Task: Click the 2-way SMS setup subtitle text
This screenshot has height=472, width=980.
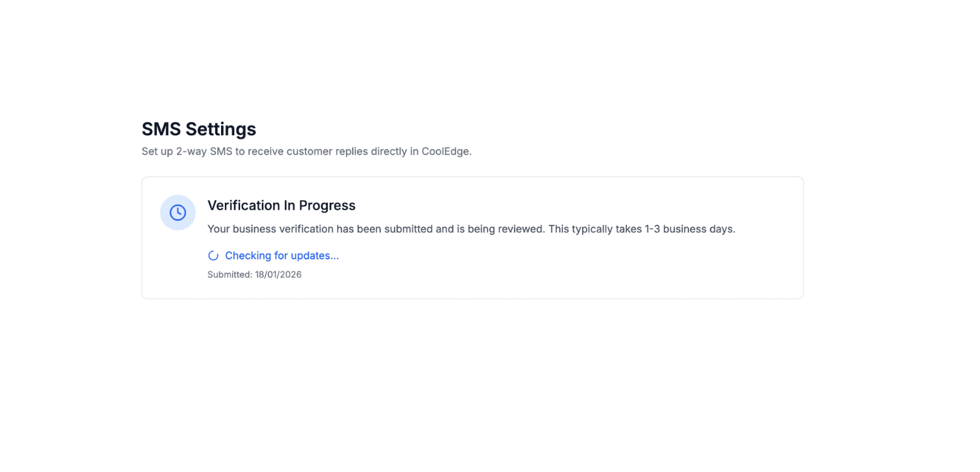Action: [306, 151]
